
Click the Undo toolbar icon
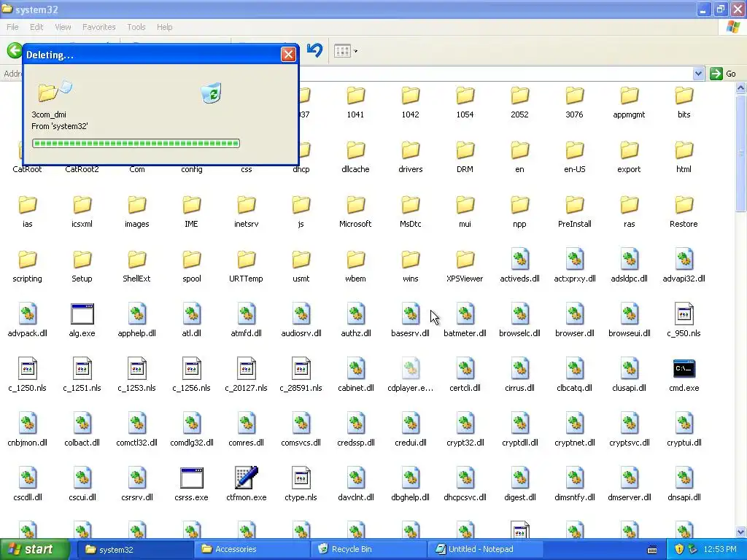(314, 50)
